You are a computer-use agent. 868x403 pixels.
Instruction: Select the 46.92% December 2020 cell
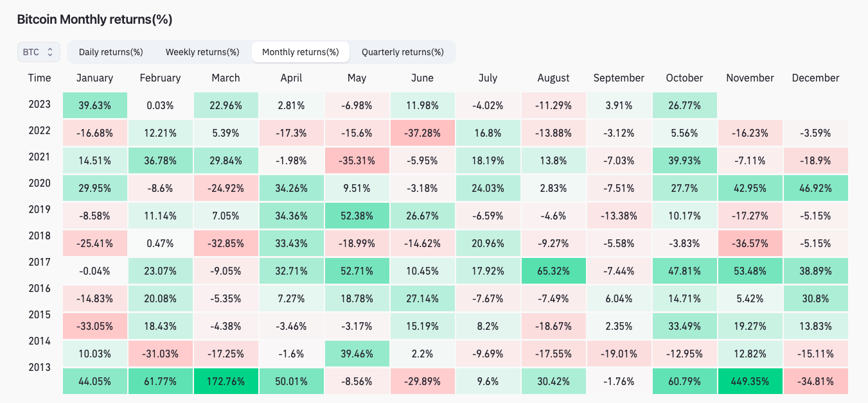(815, 188)
